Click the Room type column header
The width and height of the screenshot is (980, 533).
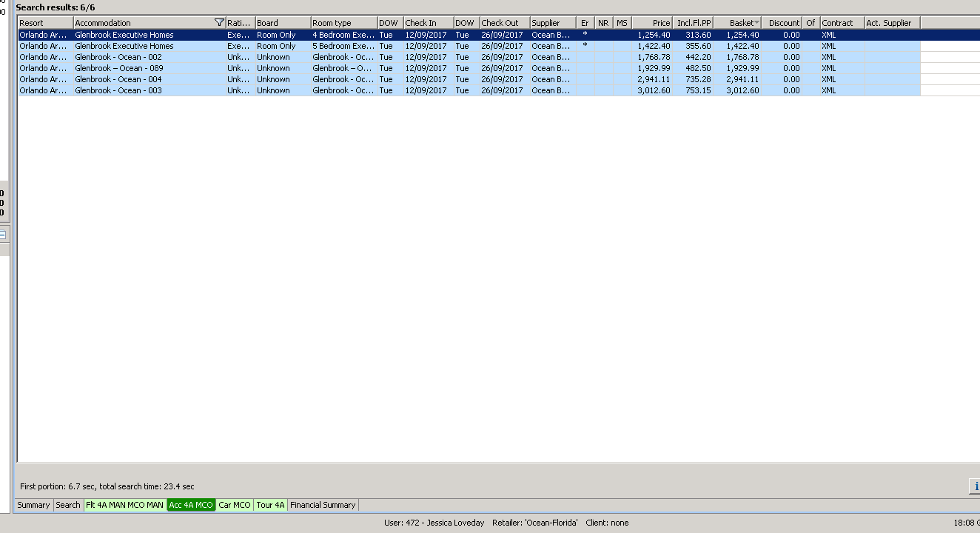(343, 23)
